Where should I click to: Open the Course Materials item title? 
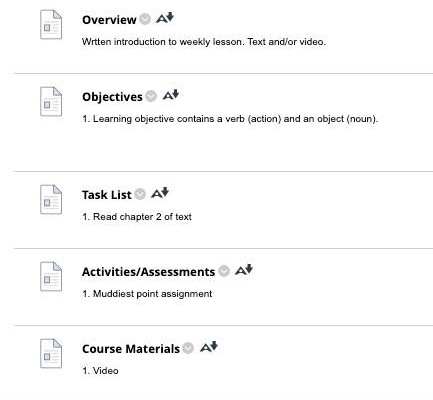pos(131,349)
